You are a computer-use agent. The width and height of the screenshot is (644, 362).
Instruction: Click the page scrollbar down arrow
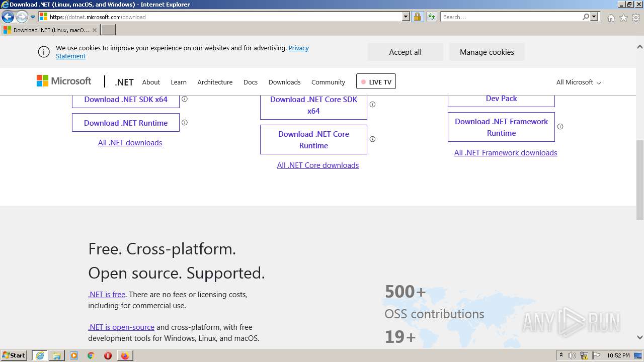(640, 337)
